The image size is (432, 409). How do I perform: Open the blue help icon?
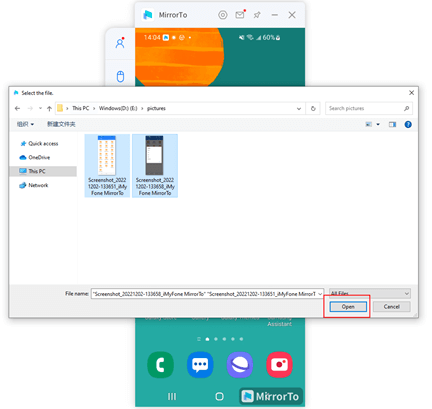coord(408,124)
